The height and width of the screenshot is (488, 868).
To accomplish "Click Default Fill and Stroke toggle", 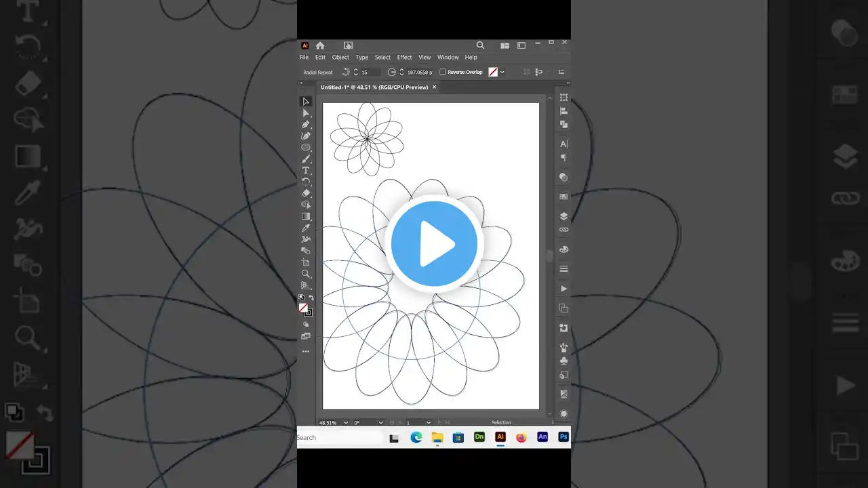I will [x=301, y=297].
